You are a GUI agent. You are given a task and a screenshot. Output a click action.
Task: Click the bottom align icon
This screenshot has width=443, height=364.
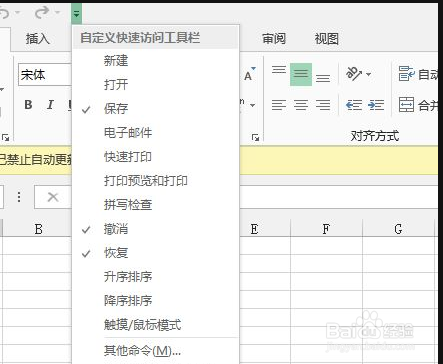[323, 78]
